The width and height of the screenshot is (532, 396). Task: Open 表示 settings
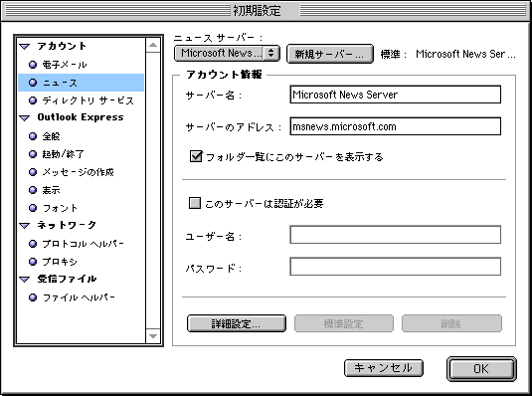tap(52, 190)
